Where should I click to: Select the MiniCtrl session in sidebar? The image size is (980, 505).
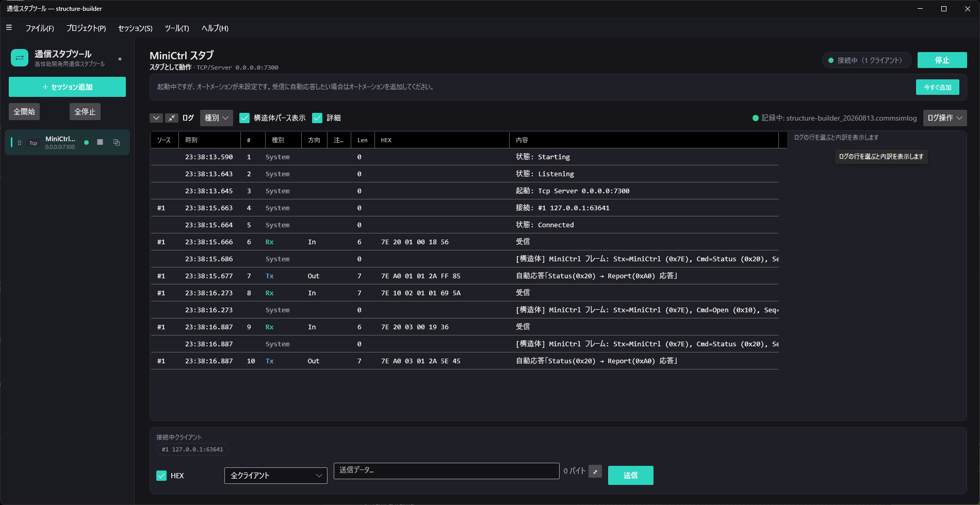coord(67,142)
